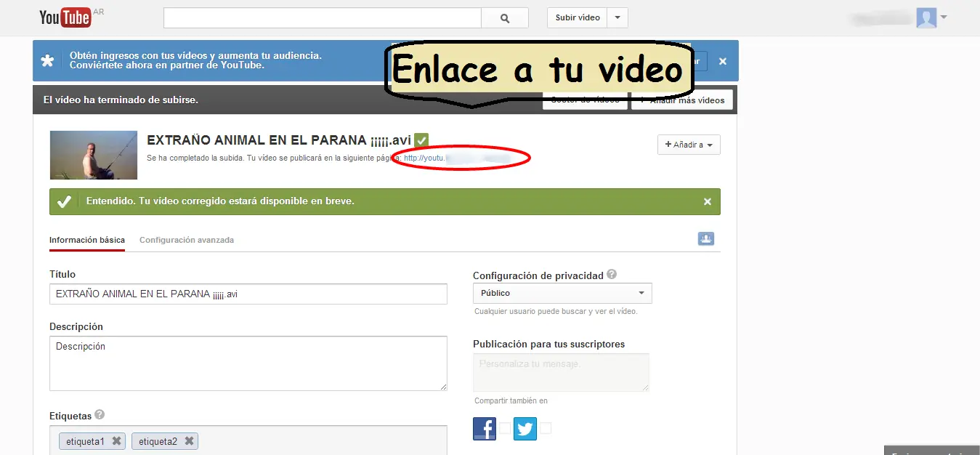This screenshot has height=455, width=980.
Task: Focus the YouTube search box
Action: point(323,18)
